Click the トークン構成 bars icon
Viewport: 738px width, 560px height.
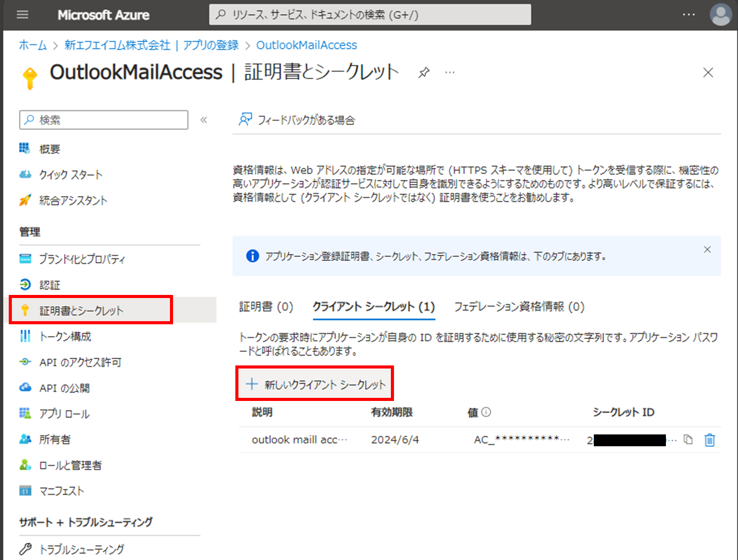coord(25,336)
